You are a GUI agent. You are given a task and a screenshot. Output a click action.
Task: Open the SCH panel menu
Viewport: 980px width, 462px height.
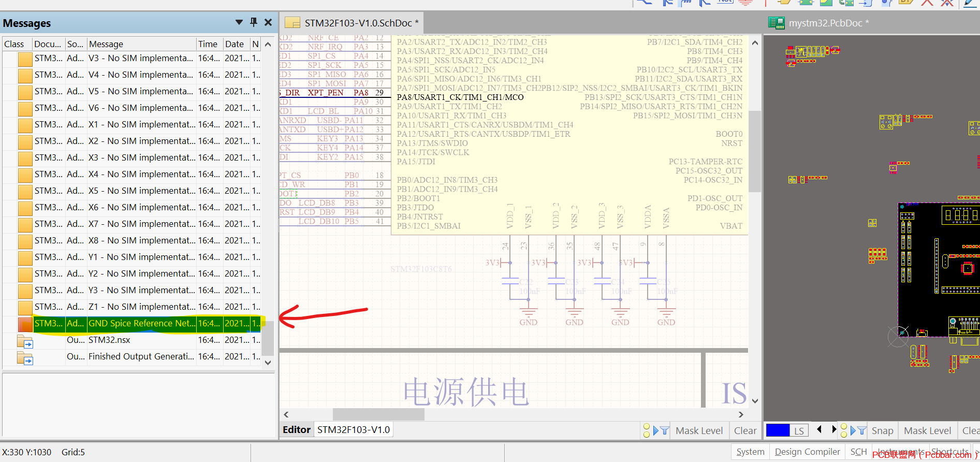point(858,452)
